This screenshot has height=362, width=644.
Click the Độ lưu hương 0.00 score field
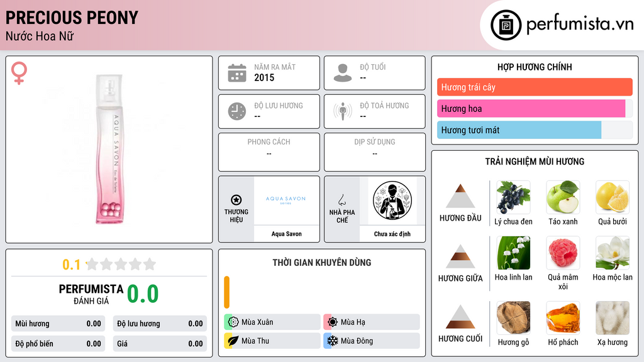[160, 324]
